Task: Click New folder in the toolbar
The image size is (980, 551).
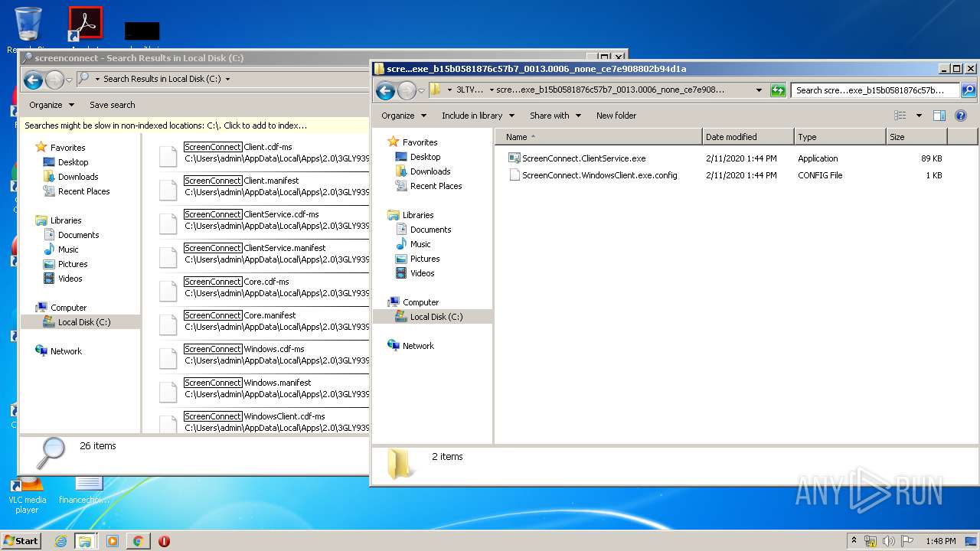Action: point(616,116)
